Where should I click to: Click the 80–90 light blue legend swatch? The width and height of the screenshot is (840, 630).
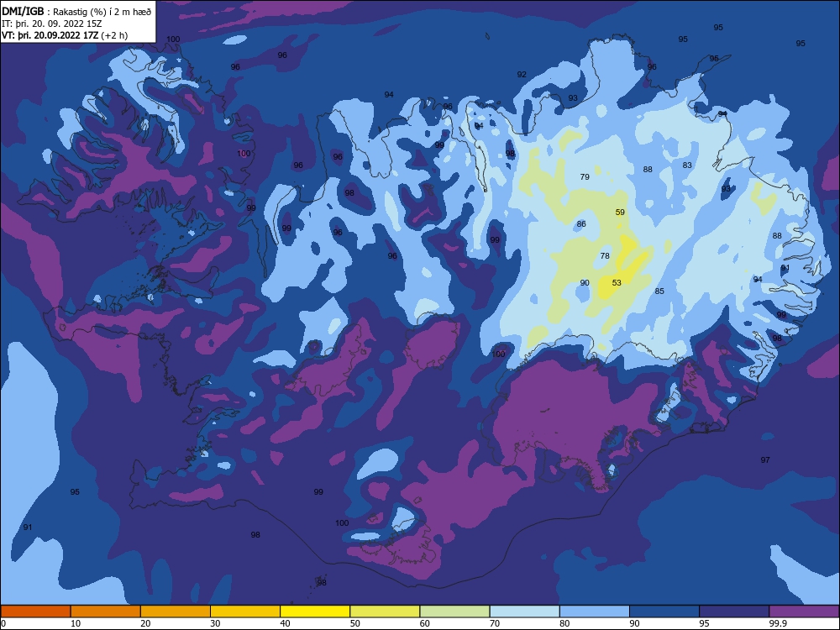point(594,612)
